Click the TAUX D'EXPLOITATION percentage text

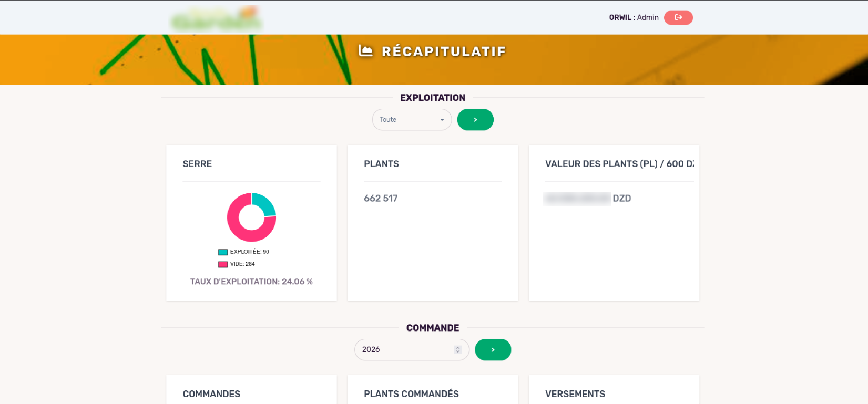(x=251, y=282)
